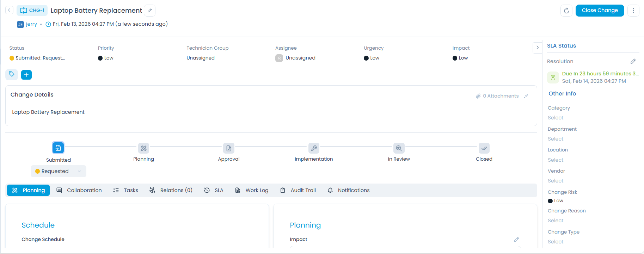Open the three-dot more options menu

pos(633,11)
